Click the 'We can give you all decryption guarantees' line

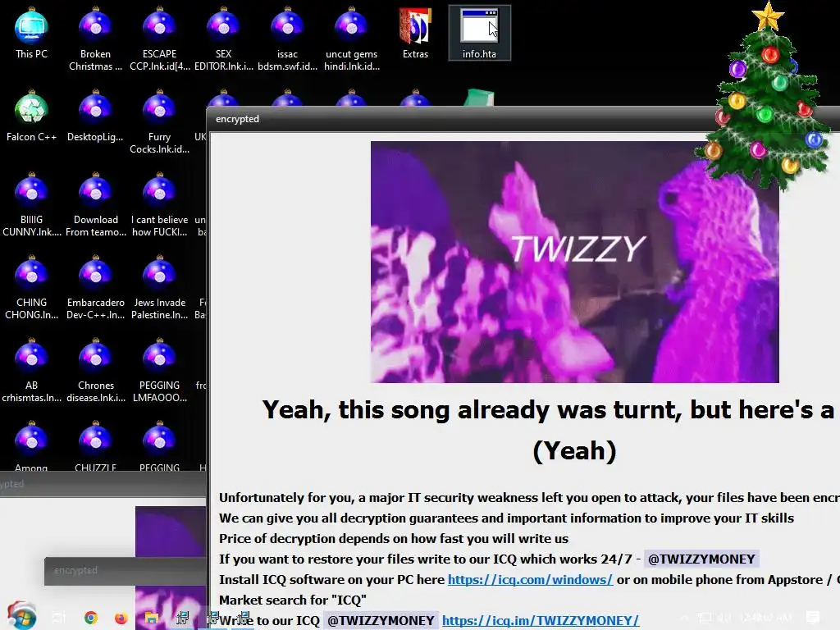[506, 518]
